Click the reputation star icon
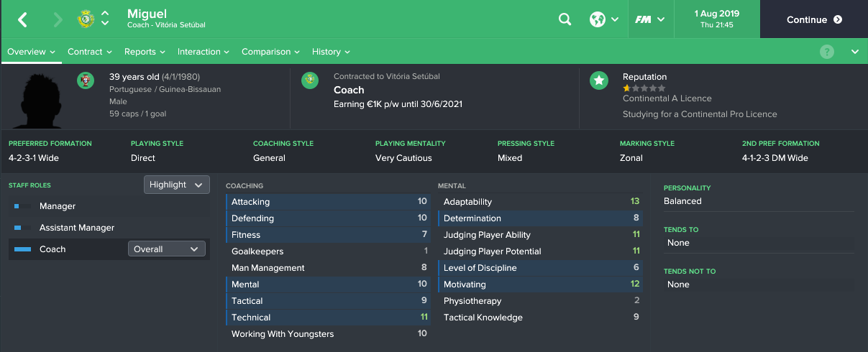Viewport: 868px width, 352px height. [x=599, y=80]
